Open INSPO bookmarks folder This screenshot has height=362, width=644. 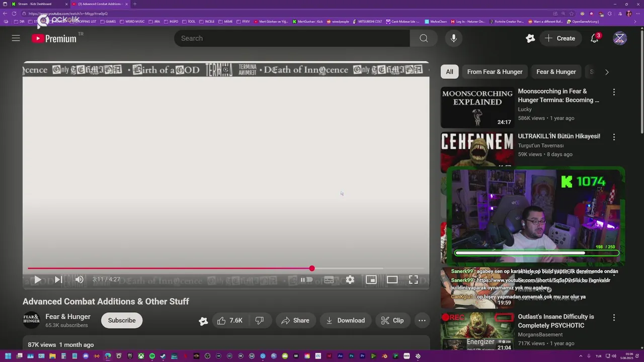[172, 22]
